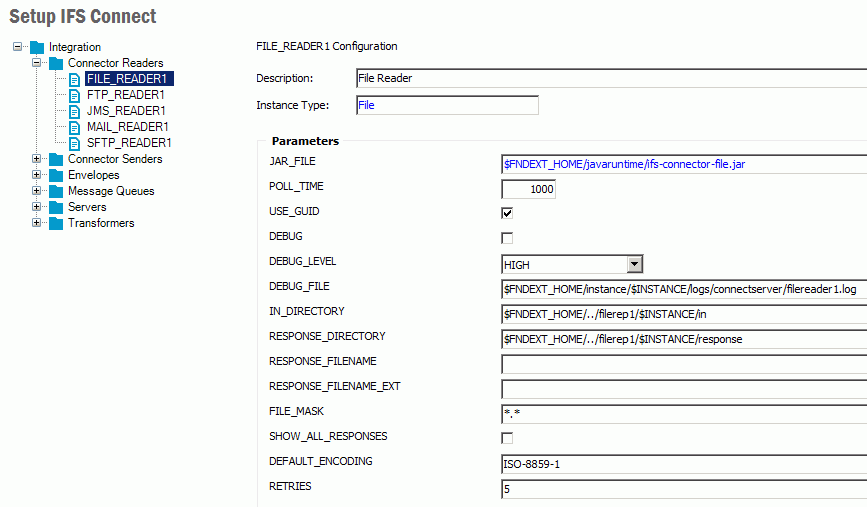
Task: Toggle the SHOW_ALL_RESPONSES checkbox
Action: (507, 438)
